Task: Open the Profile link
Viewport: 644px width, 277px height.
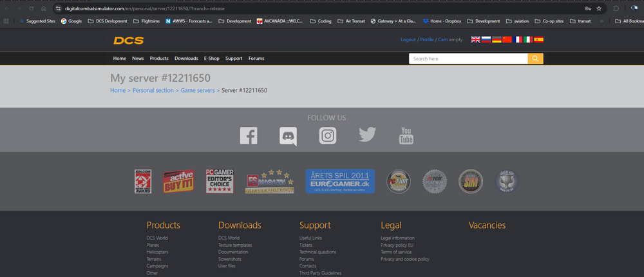Action: [x=427, y=40]
